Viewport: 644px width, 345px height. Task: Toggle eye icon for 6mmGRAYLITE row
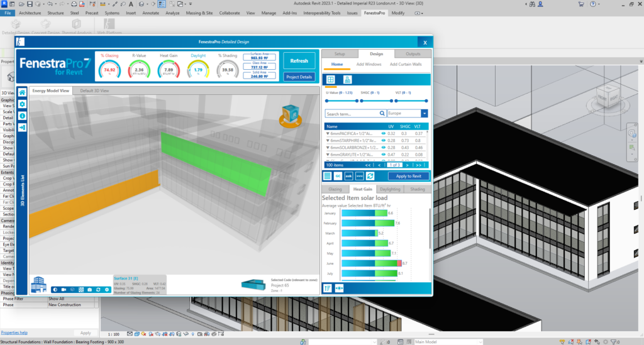pos(383,154)
